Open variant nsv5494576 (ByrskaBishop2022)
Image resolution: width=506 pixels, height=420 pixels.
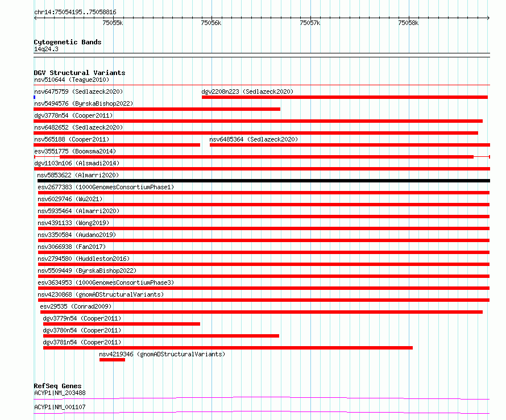tap(84, 103)
